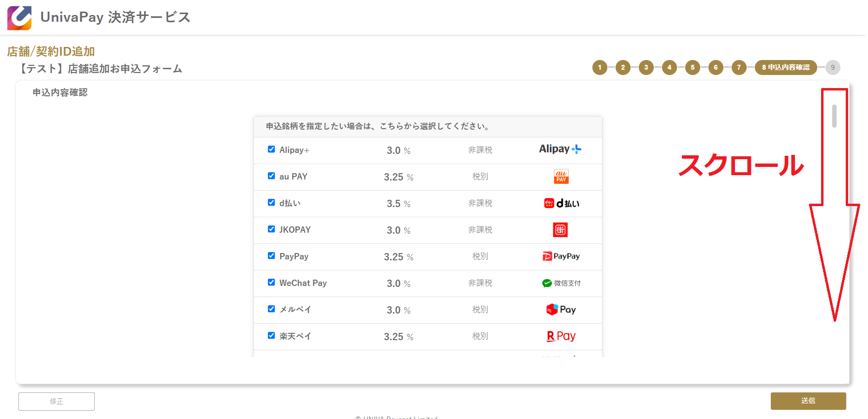Uncheck the au PAY checkbox
This screenshot has height=419, width=868.
271,176
